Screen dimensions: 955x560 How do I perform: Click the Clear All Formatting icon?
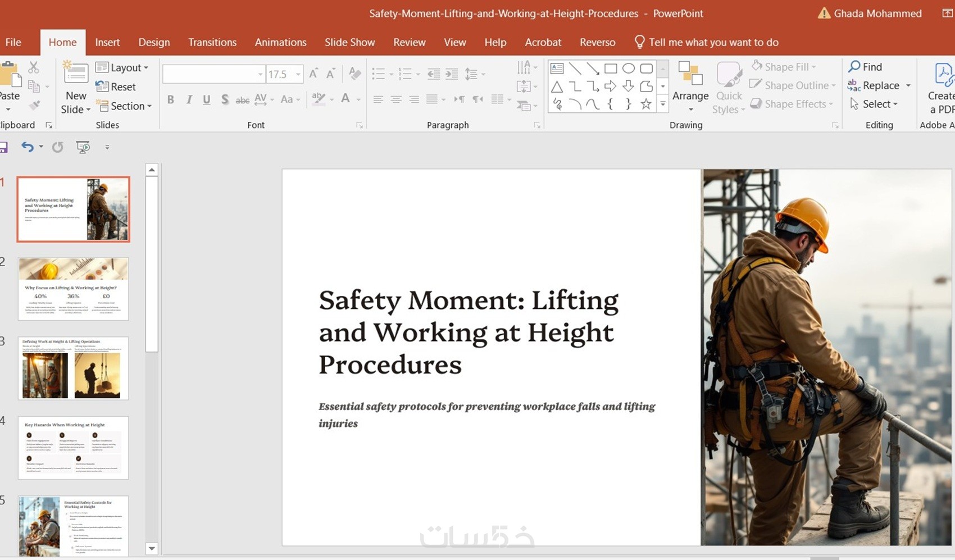coord(354,74)
